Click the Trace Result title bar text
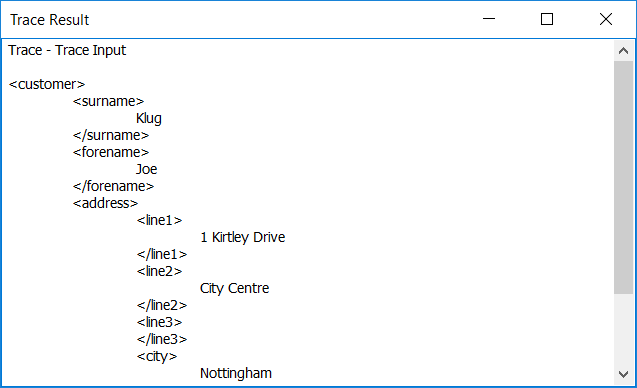Viewport: 637px width, 388px height. coord(50,20)
